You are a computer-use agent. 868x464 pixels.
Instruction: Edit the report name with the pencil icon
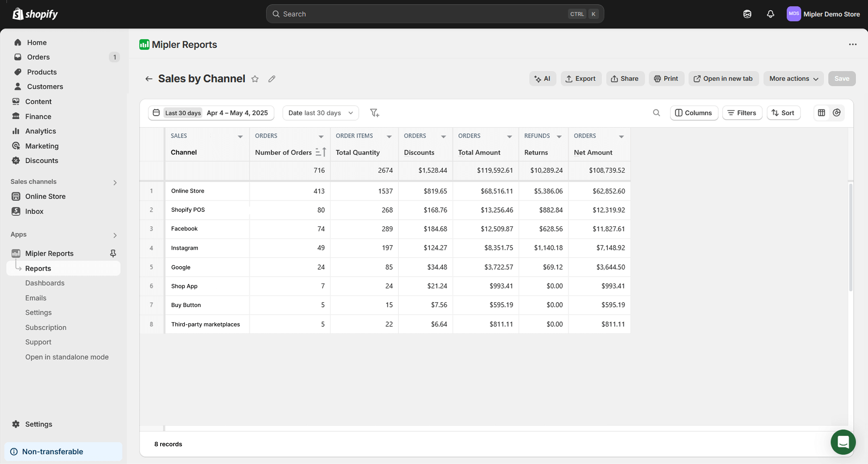coord(272,78)
